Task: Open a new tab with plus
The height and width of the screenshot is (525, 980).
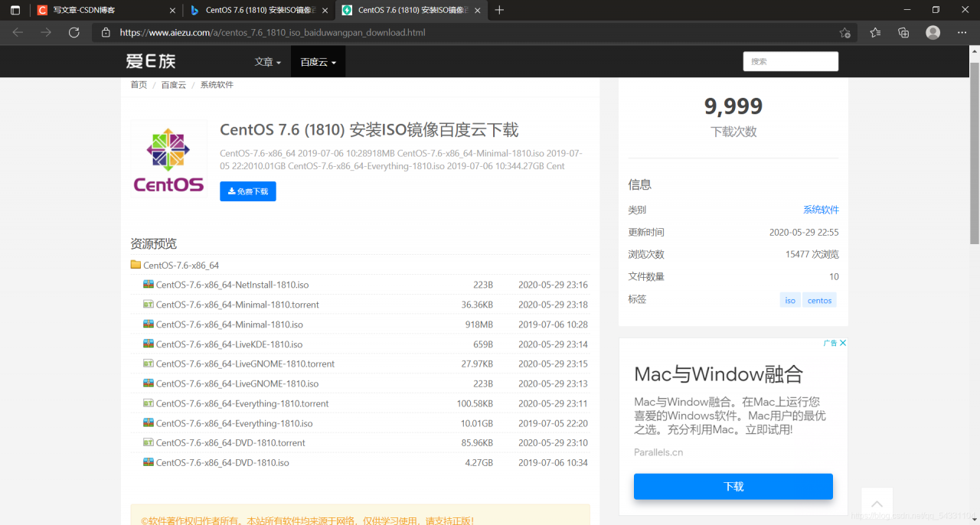Action: point(499,10)
